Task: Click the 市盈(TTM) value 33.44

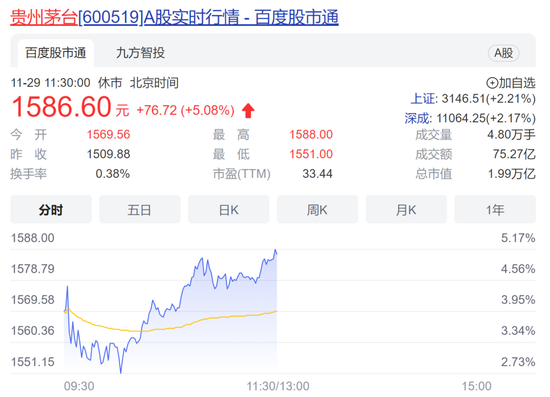Action: click(x=317, y=174)
